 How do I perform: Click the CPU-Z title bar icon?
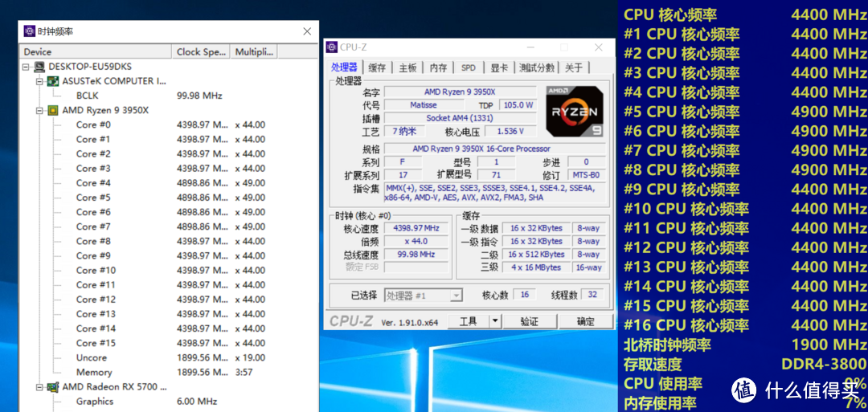pos(332,47)
